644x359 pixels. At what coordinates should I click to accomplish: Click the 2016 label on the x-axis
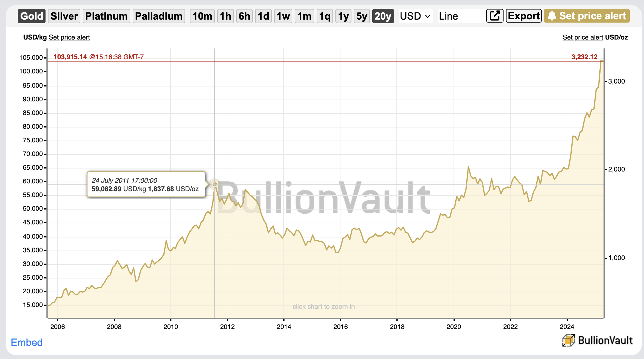(340, 327)
